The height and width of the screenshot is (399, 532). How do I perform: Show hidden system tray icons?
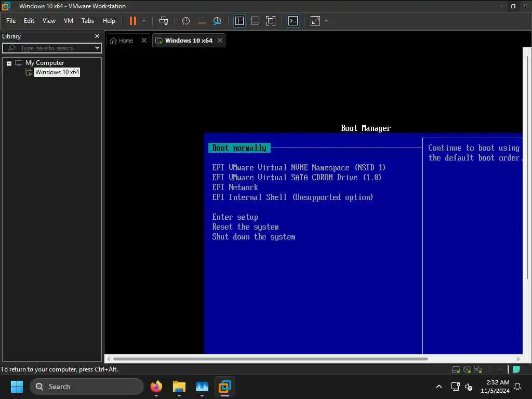pyautogui.click(x=438, y=387)
